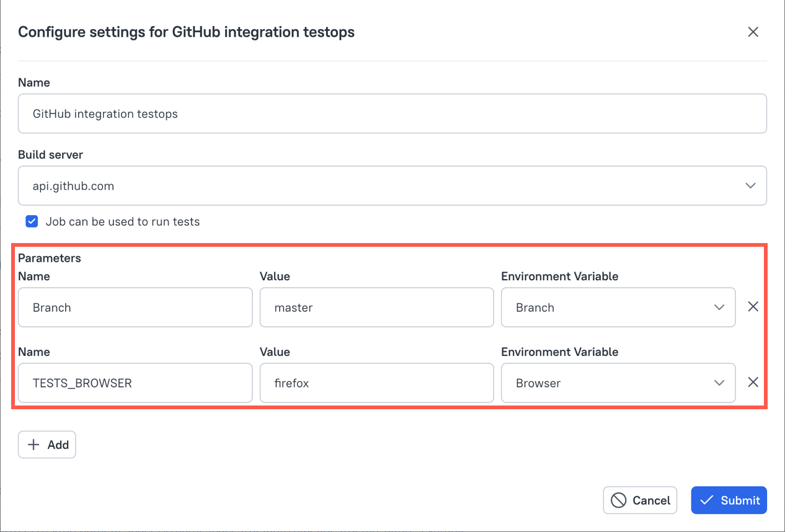Click the plus icon on Add button
The image size is (785, 532).
tap(35, 445)
